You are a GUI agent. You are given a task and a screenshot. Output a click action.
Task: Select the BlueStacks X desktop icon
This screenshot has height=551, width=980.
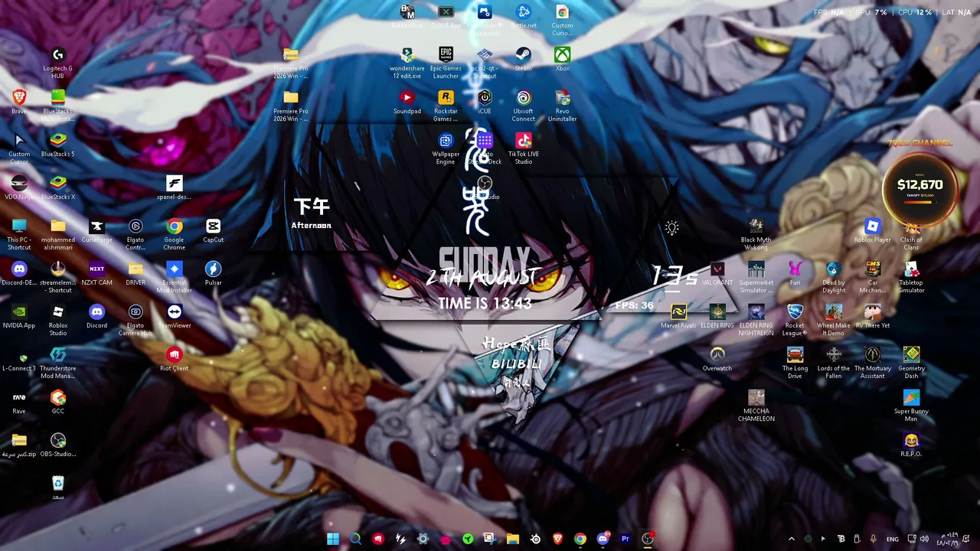(58, 187)
